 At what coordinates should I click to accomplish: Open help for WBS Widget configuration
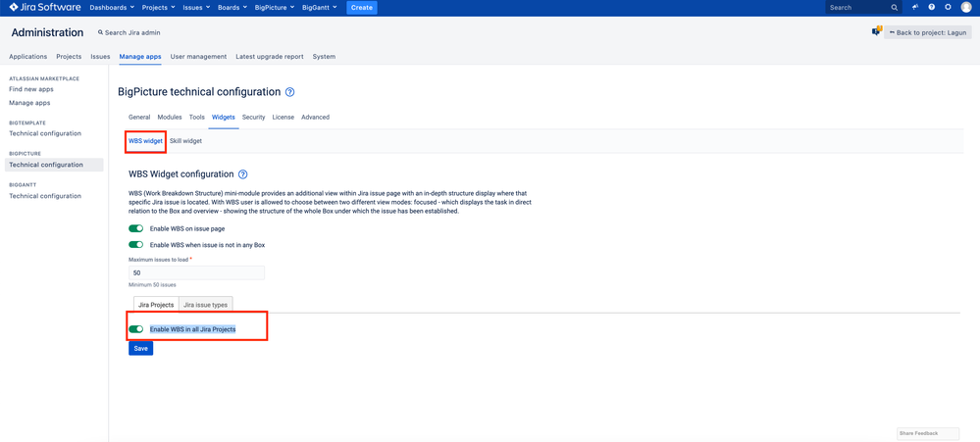[243, 174]
